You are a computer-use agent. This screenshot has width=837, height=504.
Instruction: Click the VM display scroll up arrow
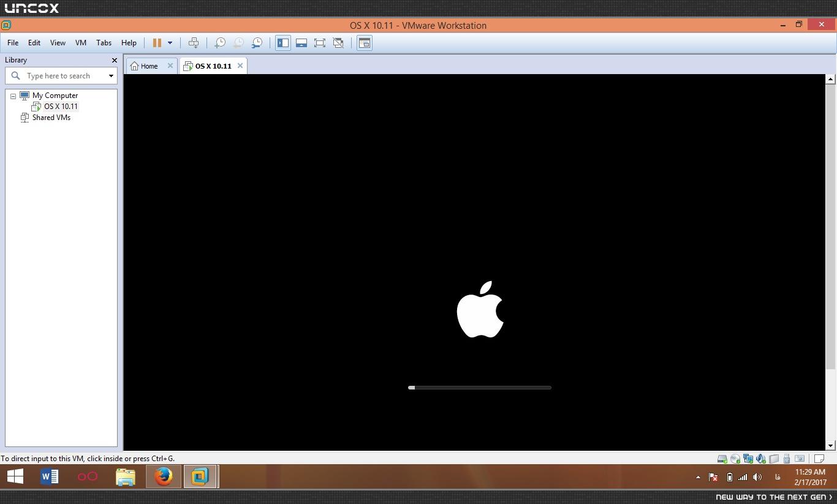point(830,79)
